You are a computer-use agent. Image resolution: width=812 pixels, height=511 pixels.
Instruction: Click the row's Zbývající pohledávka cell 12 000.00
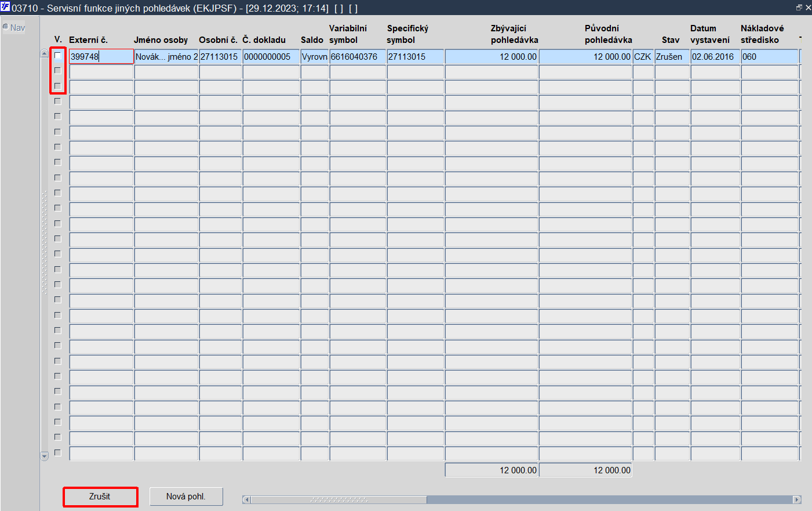(491, 57)
